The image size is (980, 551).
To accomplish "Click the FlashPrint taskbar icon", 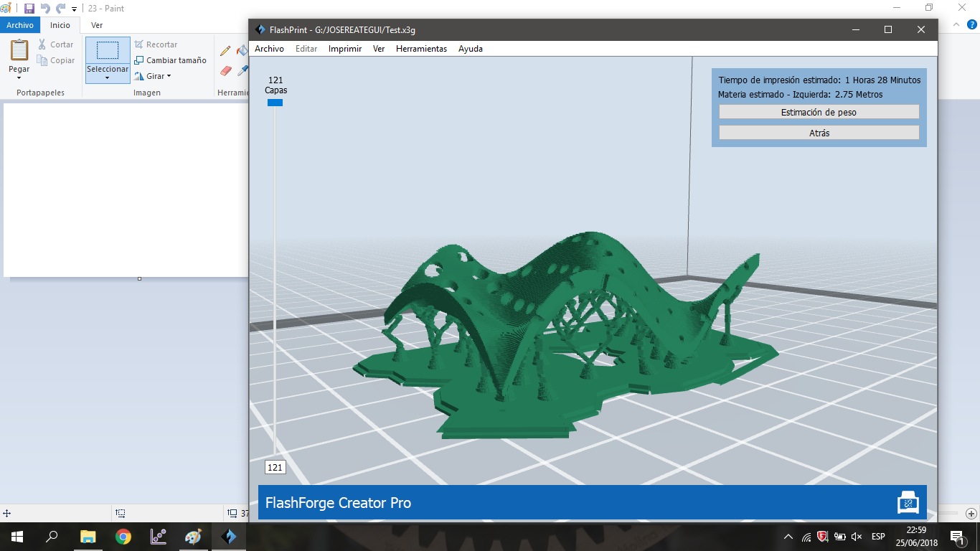I will (x=229, y=536).
